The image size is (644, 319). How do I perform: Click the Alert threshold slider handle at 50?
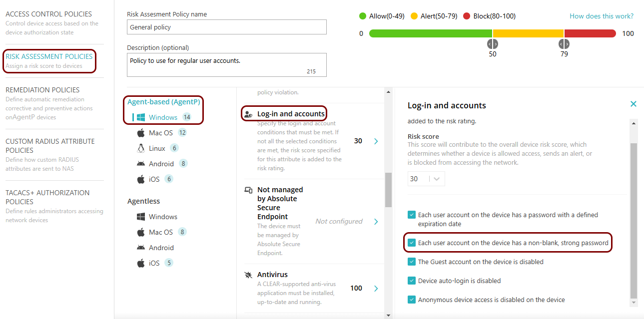[x=493, y=44]
